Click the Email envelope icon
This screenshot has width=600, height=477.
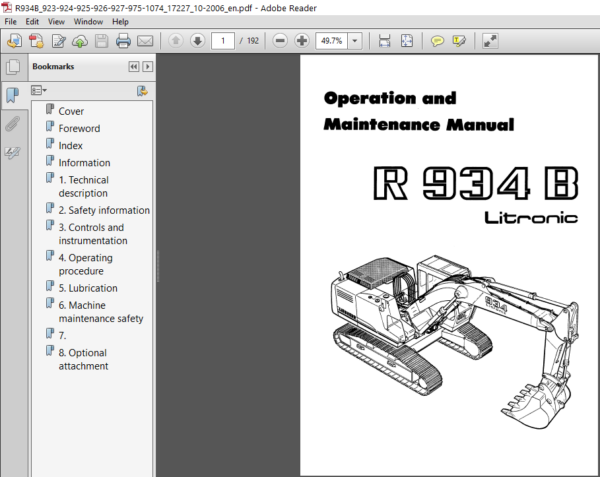pos(145,41)
